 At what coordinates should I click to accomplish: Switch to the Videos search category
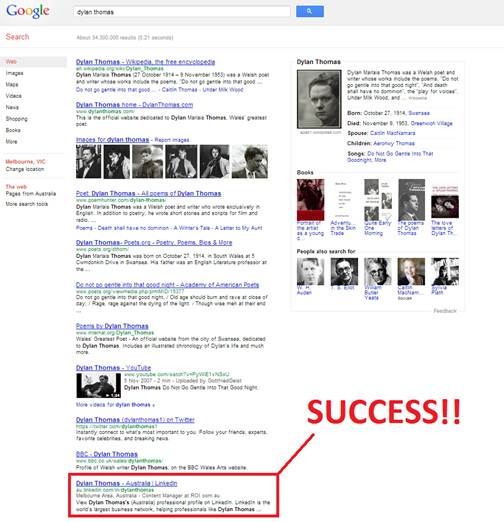click(x=14, y=96)
